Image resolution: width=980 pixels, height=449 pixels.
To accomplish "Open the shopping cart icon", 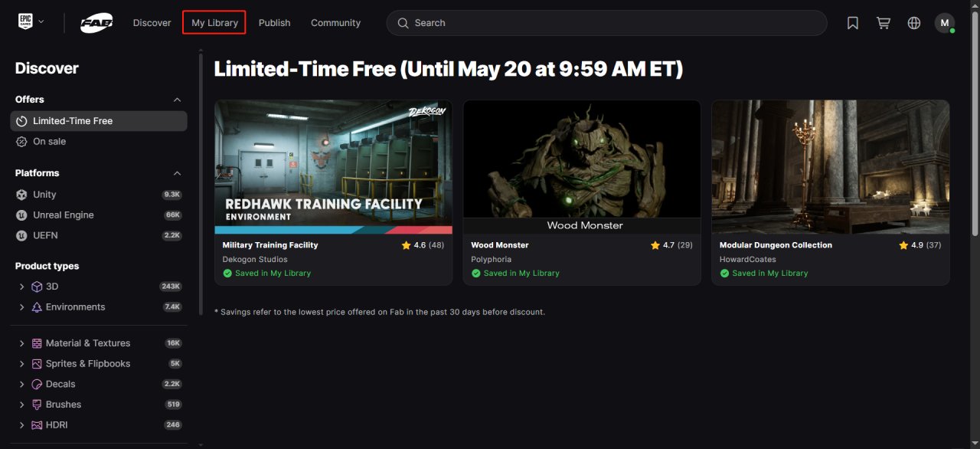I will (884, 23).
